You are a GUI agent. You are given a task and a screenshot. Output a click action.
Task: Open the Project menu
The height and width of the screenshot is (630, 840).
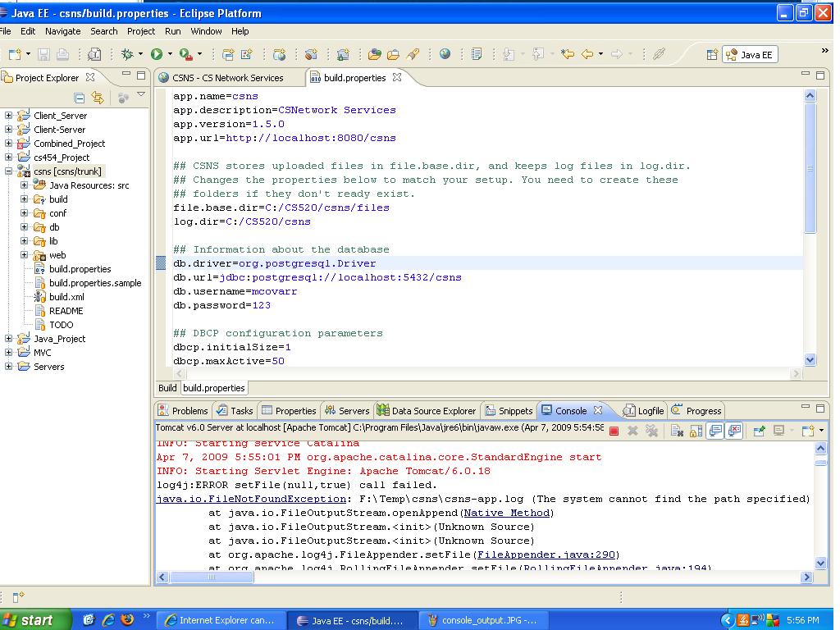click(x=140, y=31)
